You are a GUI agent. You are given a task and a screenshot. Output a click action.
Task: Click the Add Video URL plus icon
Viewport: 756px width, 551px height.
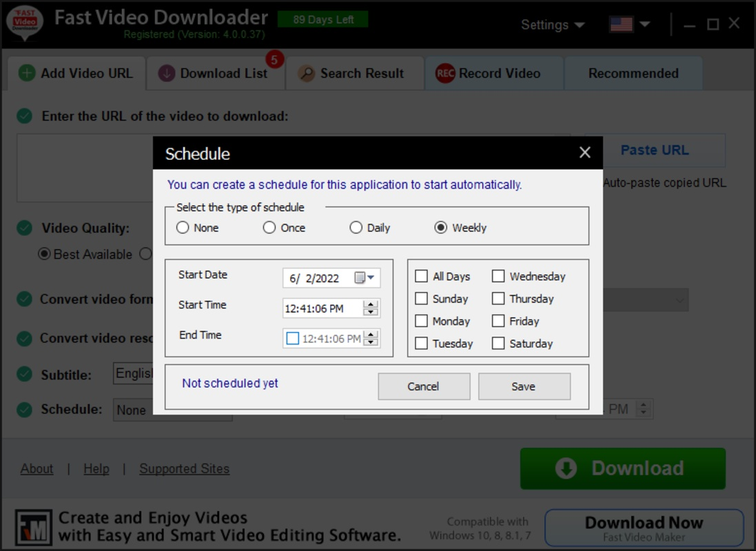(x=26, y=73)
